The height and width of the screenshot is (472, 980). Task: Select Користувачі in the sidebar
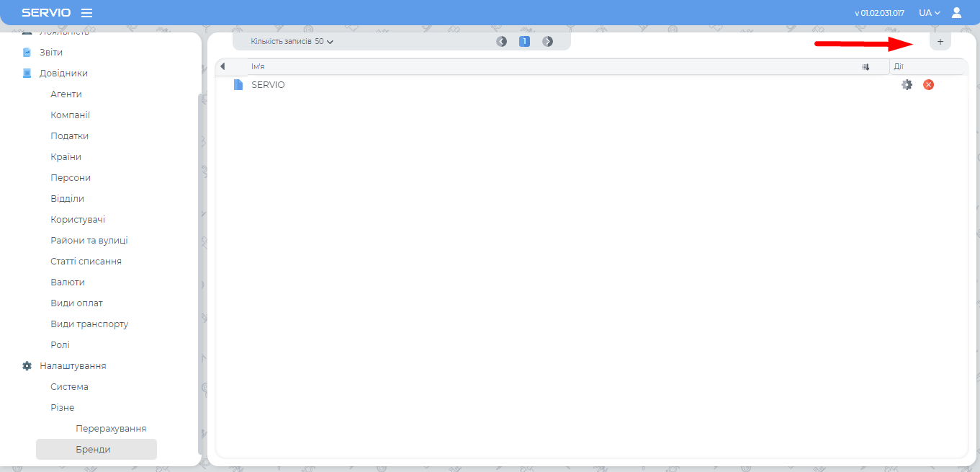(x=78, y=220)
